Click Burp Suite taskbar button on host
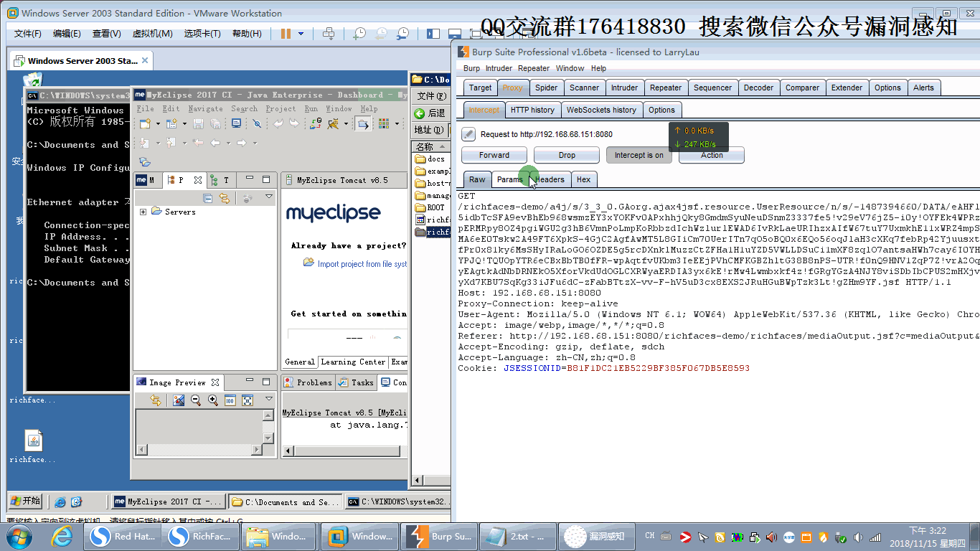980x551 pixels. point(440,536)
